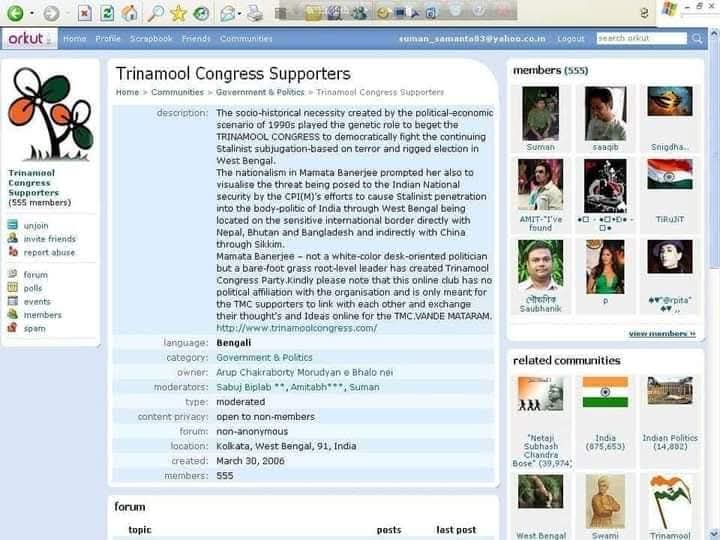Click the Logout link

tap(571, 39)
